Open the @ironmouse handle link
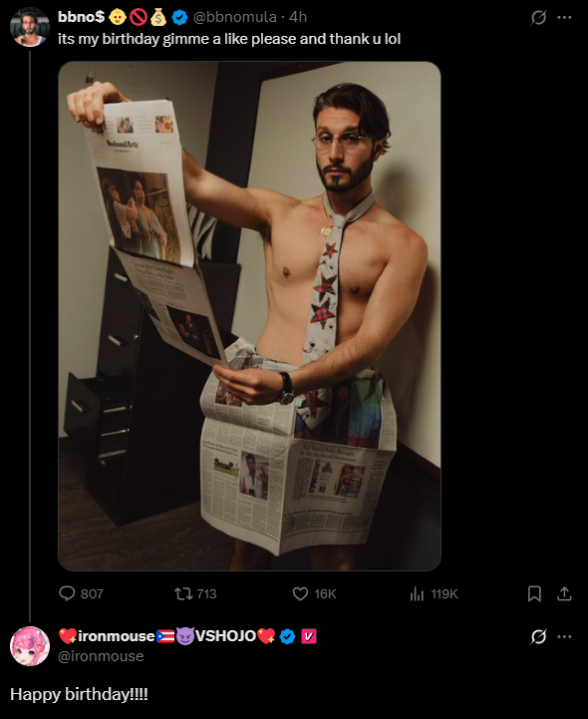This screenshot has width=588, height=719. tap(101, 656)
